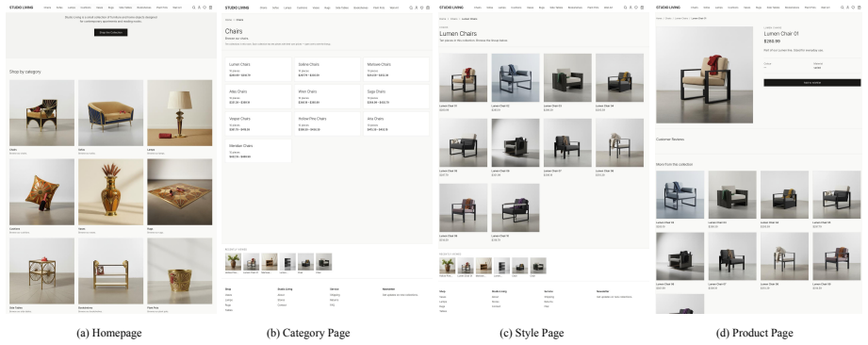Select Sofas in the homepage navigation menu

click(58, 8)
